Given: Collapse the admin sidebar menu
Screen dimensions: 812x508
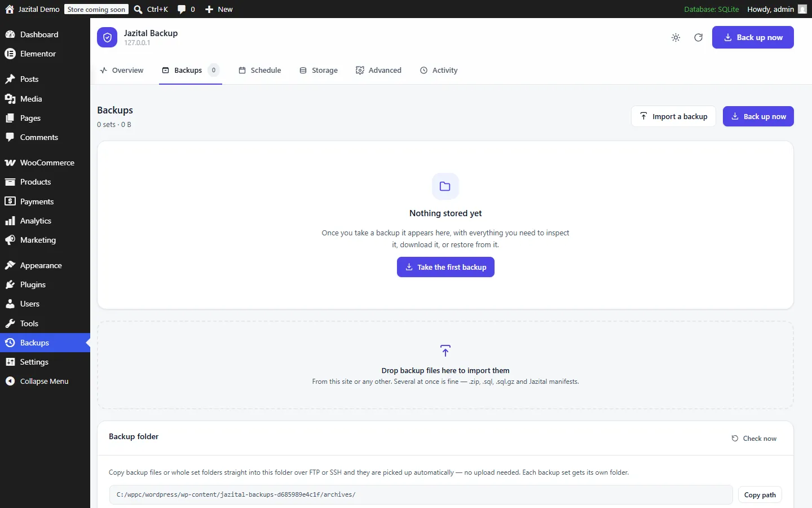Looking at the screenshot, I should (x=45, y=381).
